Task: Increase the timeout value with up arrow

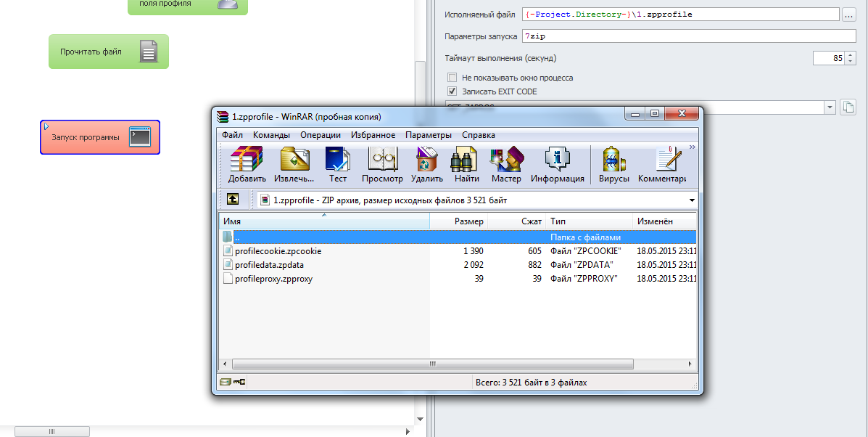Action: point(851,55)
